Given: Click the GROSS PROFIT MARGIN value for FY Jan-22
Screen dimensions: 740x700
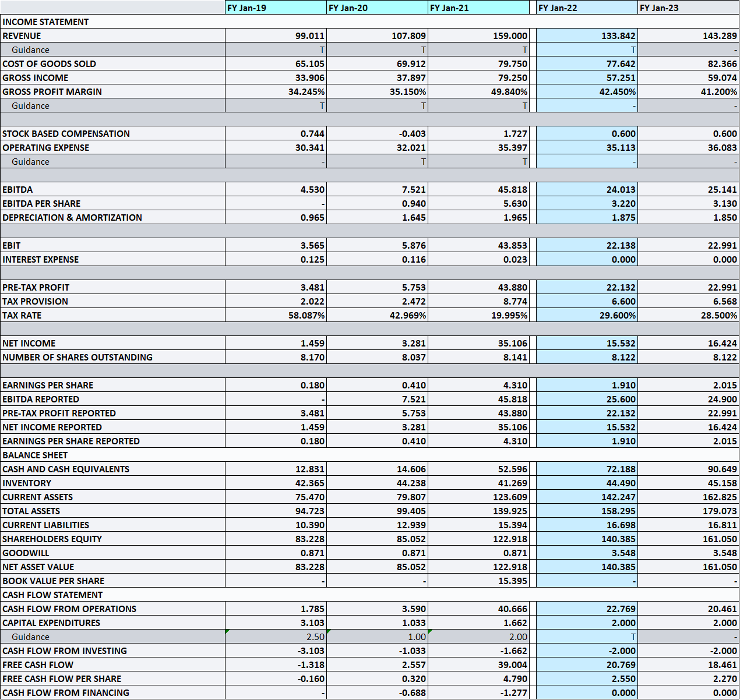Looking at the screenshot, I should [587, 91].
